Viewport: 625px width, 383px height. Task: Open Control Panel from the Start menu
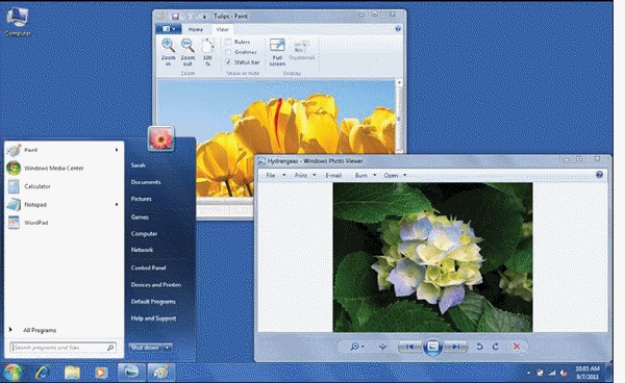(148, 268)
